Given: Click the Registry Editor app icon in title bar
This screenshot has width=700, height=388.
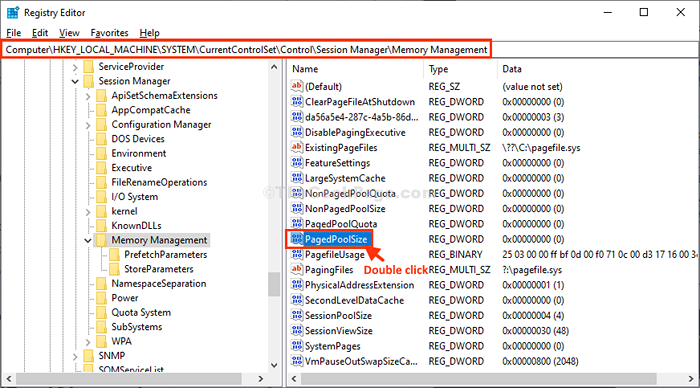Looking at the screenshot, I should 12,13.
